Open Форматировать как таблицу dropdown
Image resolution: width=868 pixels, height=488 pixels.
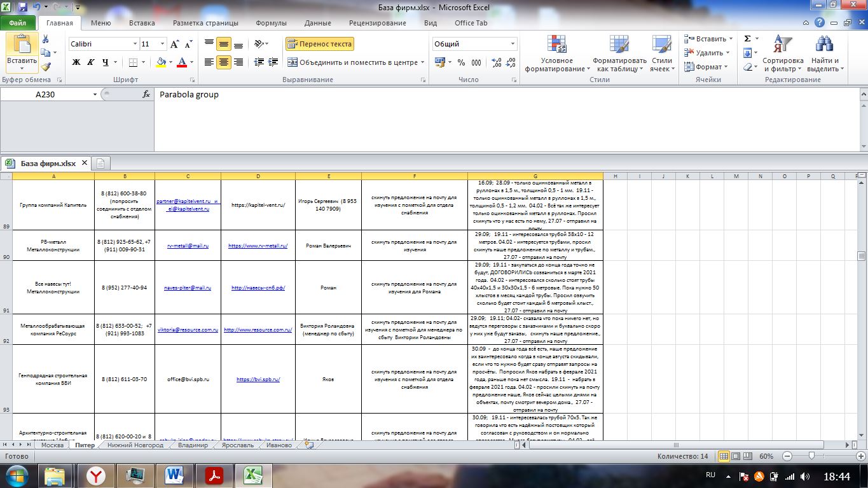pos(618,54)
